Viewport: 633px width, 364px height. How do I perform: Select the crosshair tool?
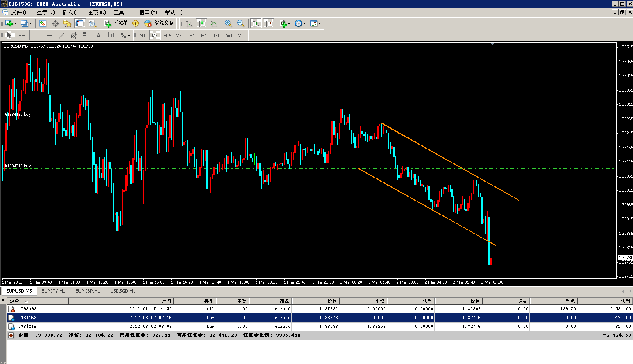tap(22, 35)
